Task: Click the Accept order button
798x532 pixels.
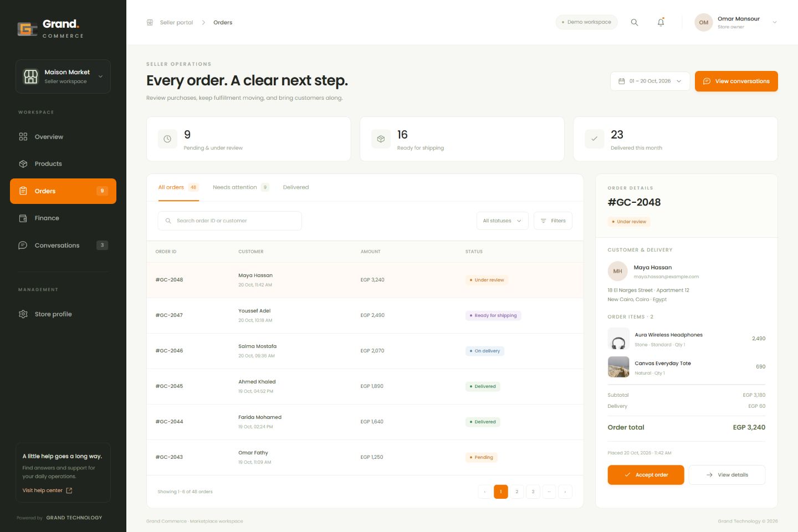Action: coord(646,475)
